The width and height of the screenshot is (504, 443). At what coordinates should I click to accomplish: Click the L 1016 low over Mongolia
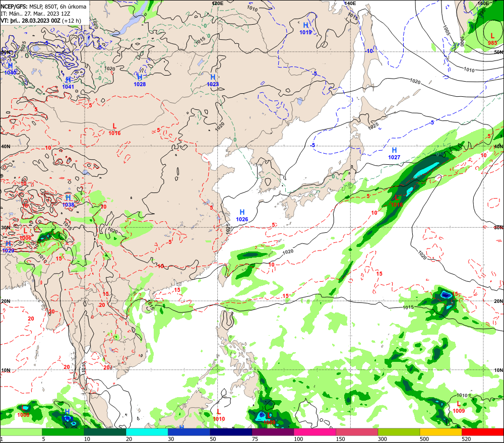coord(114,130)
